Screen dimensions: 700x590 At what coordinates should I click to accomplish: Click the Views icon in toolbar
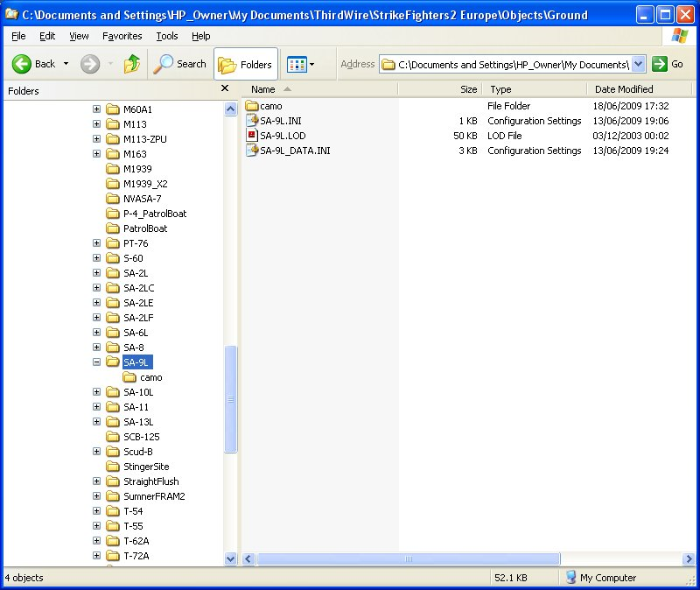pyautogui.click(x=297, y=64)
